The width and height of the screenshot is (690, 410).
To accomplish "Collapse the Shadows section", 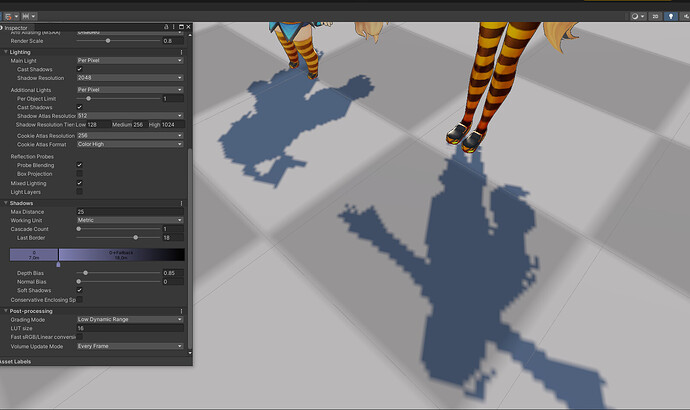I will click(x=6, y=203).
